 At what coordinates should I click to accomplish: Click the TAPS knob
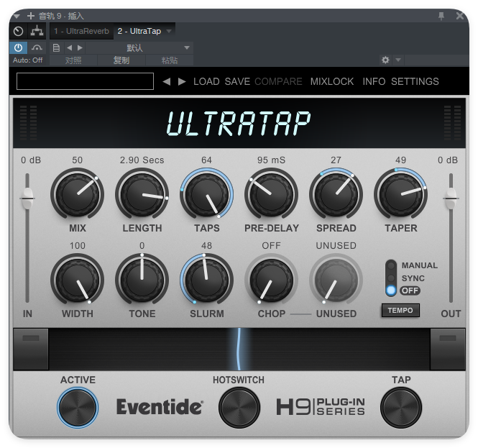207,194
